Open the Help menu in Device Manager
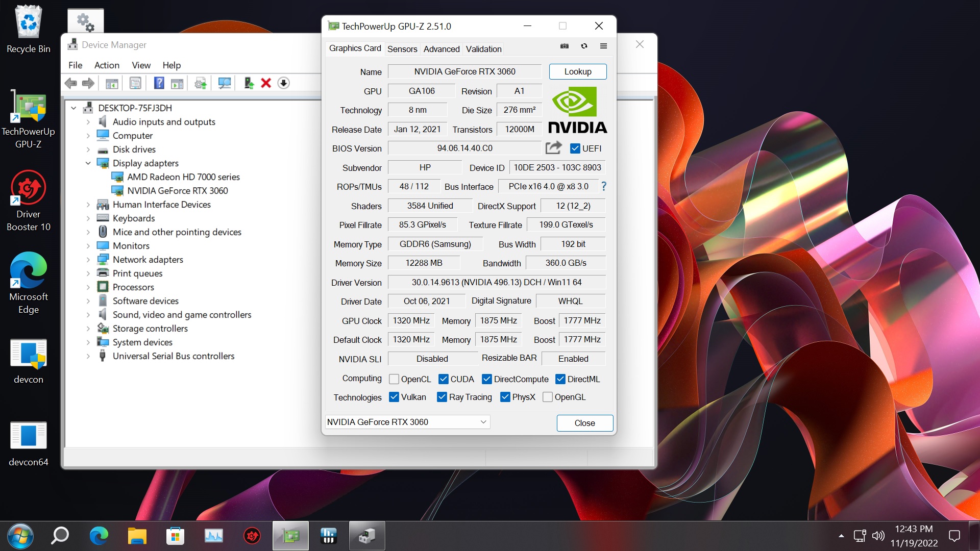The image size is (980, 551). [171, 65]
